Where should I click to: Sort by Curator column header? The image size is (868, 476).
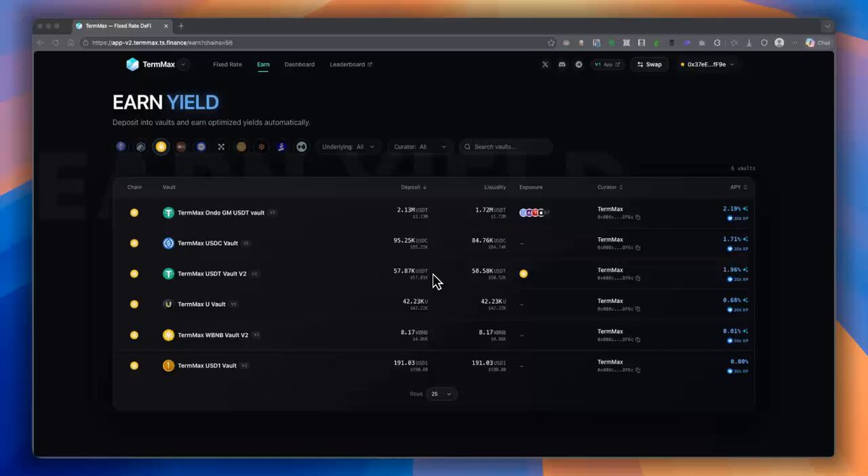click(x=610, y=187)
